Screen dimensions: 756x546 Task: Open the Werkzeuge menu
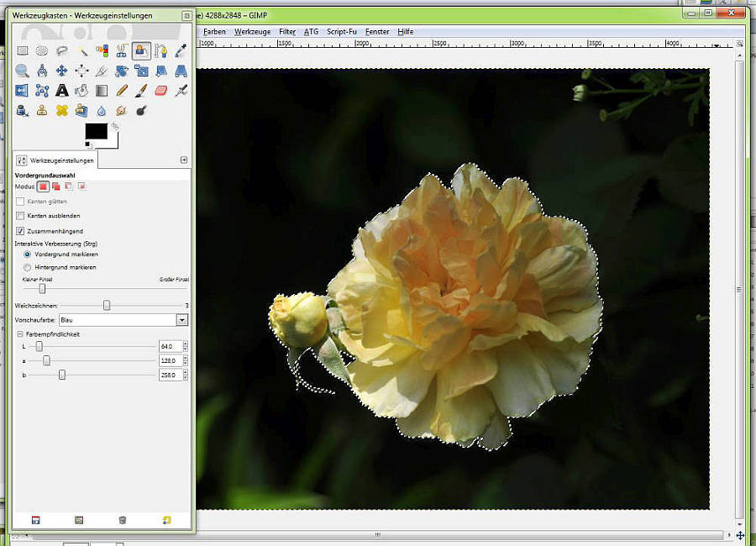pyautogui.click(x=252, y=32)
